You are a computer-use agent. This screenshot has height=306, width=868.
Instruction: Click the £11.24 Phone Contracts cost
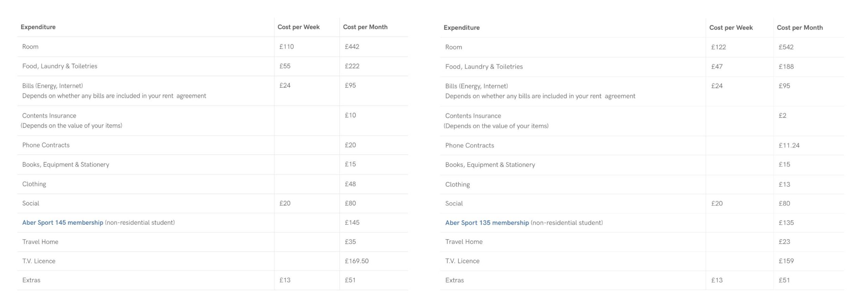coord(789,145)
